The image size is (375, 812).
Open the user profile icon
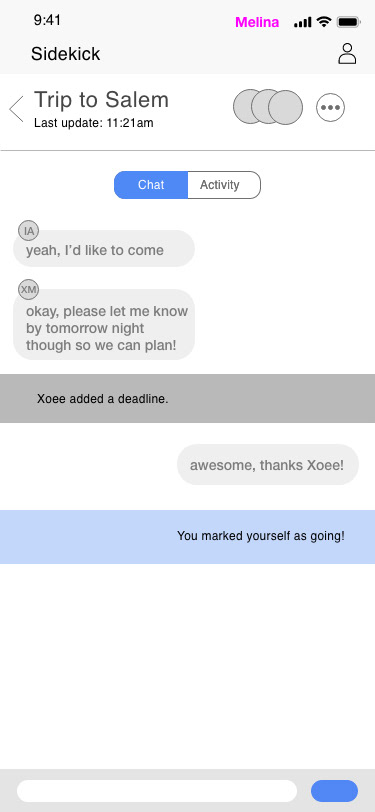(x=347, y=53)
